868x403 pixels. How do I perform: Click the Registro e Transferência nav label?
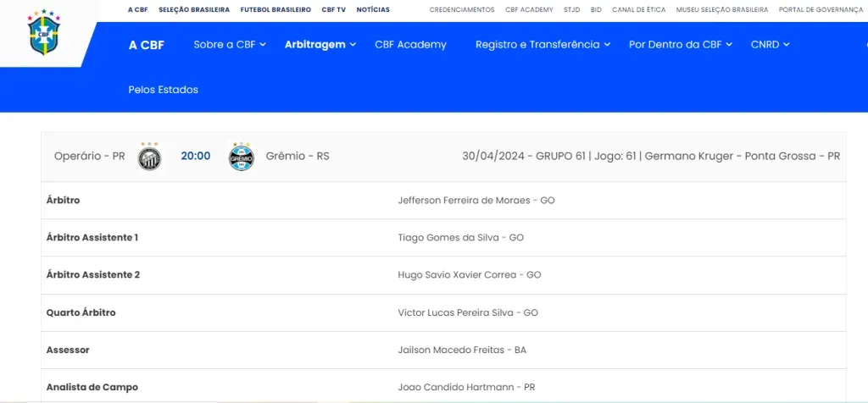(x=537, y=45)
